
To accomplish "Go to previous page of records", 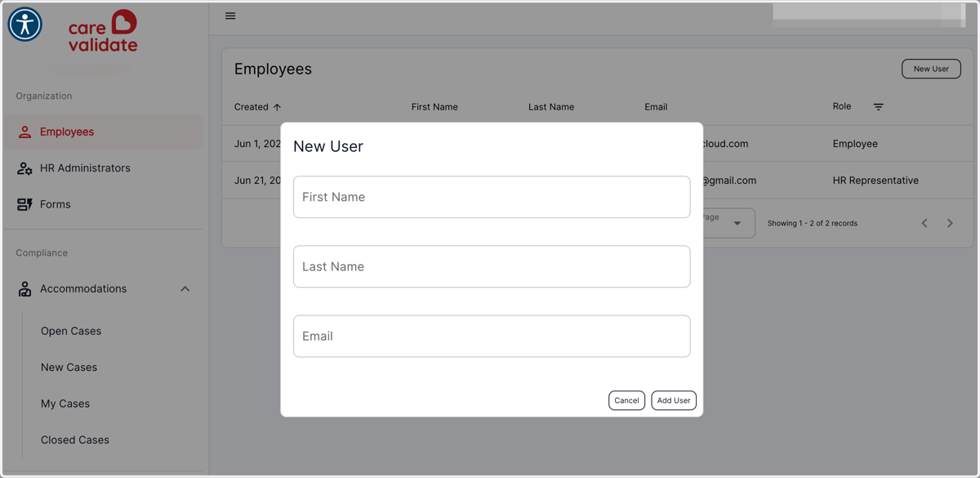I will click(x=924, y=223).
